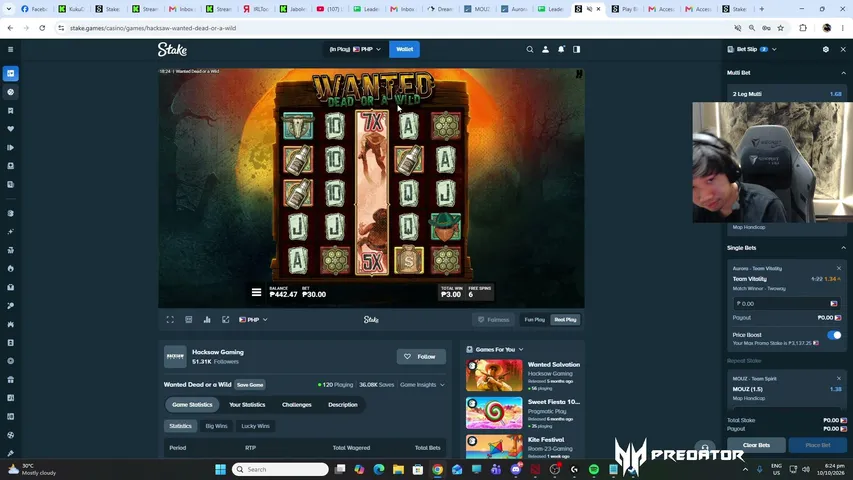
Task: Open favourites heart icon in left sidebar
Action: (10, 129)
